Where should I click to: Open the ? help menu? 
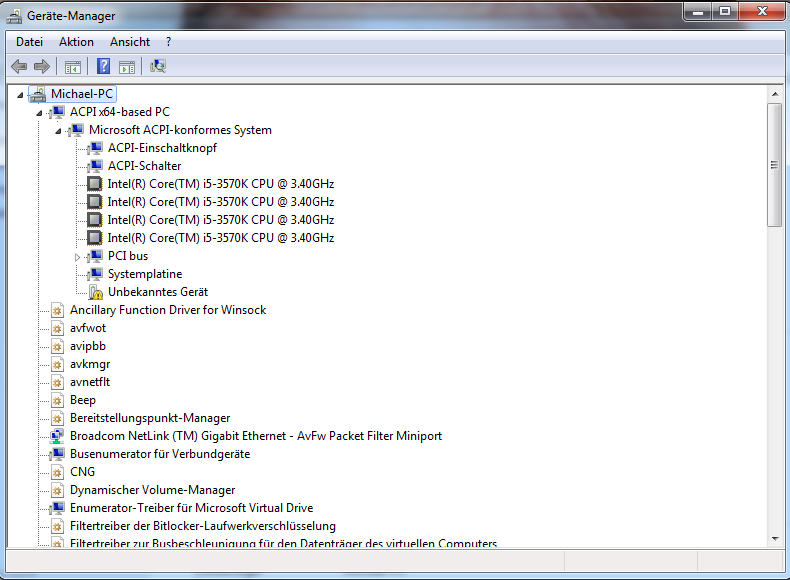tap(168, 42)
